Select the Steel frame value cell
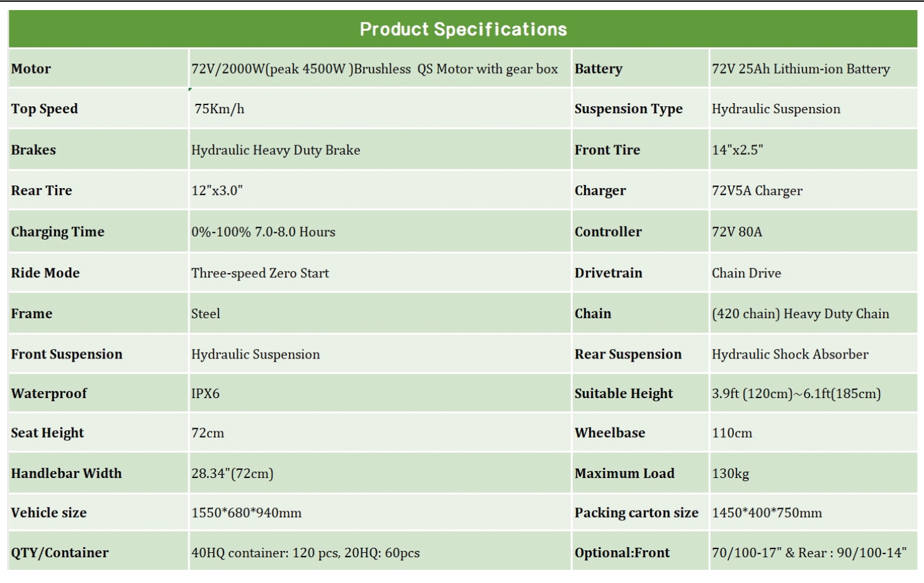This screenshot has width=924, height=583. (206, 313)
